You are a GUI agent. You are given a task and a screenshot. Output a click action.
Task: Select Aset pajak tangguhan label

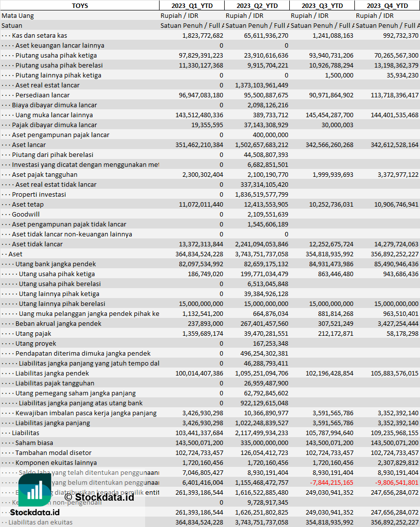pyautogui.click(x=45, y=174)
